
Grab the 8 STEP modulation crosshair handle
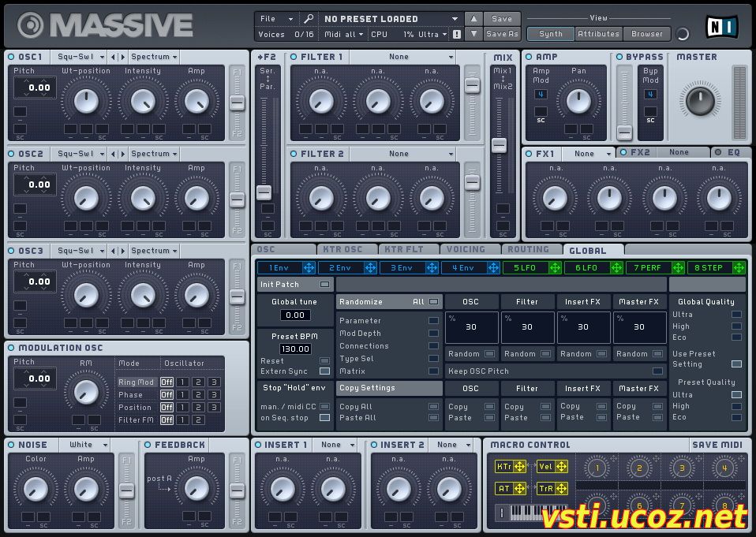[739, 268]
